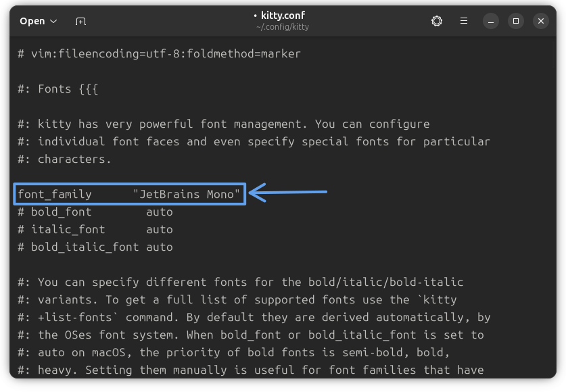This screenshot has width=566, height=392.
Task: Click the bold_font auto line
Action: 95,212
